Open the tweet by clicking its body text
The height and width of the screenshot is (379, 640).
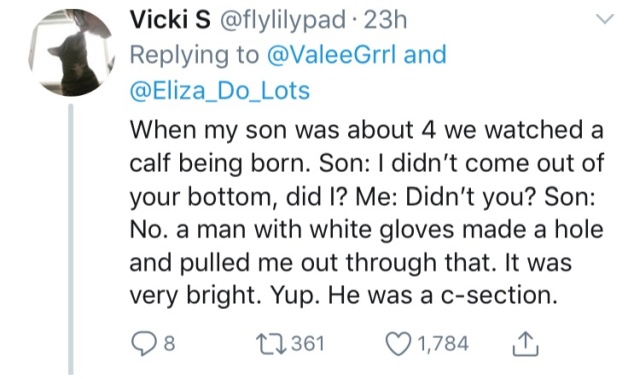coord(367,213)
